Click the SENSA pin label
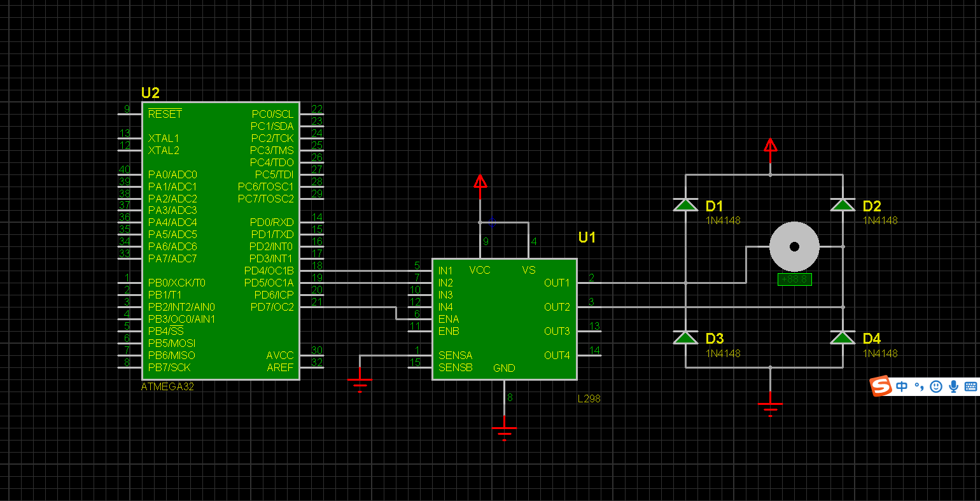Image resolution: width=980 pixels, height=501 pixels. (455, 355)
